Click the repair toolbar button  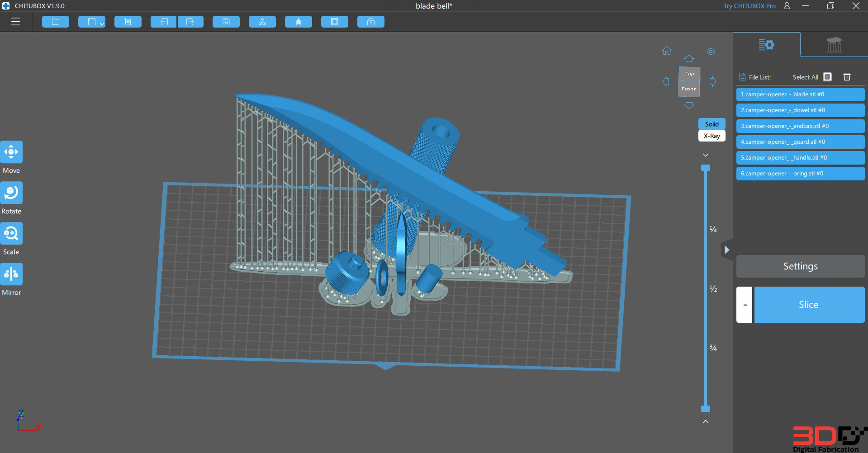point(371,22)
